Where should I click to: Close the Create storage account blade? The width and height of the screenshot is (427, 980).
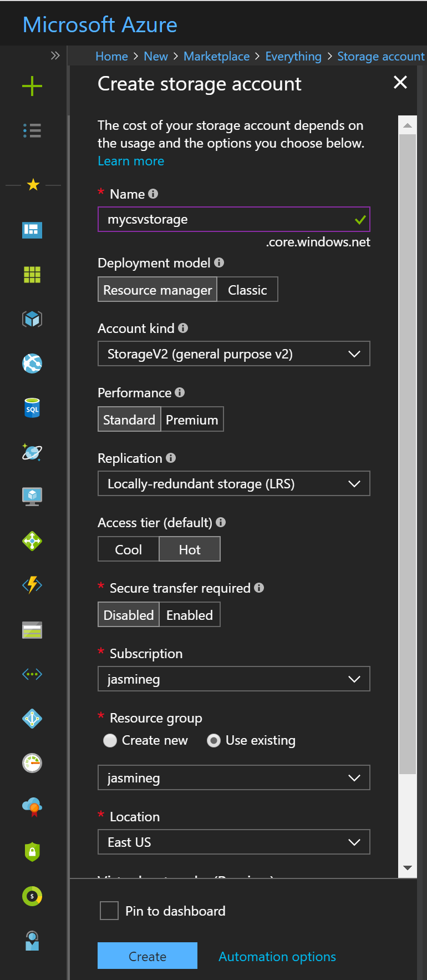pyautogui.click(x=400, y=83)
